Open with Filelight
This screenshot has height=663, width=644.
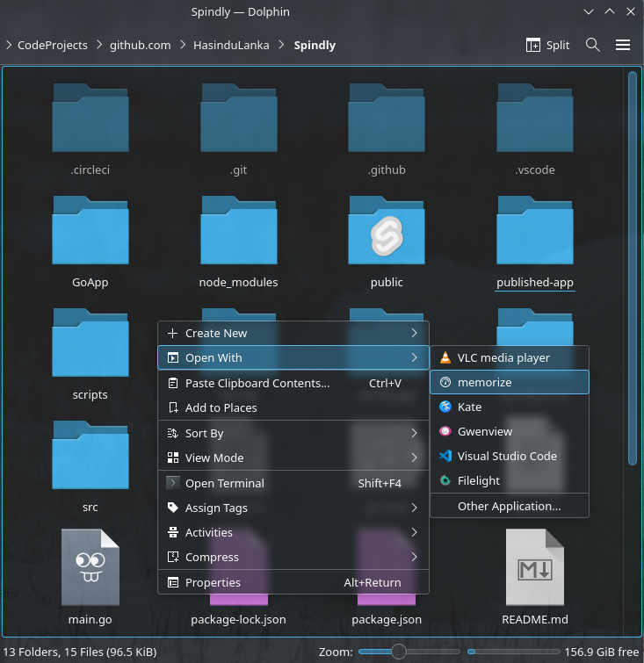pyautogui.click(x=510, y=480)
